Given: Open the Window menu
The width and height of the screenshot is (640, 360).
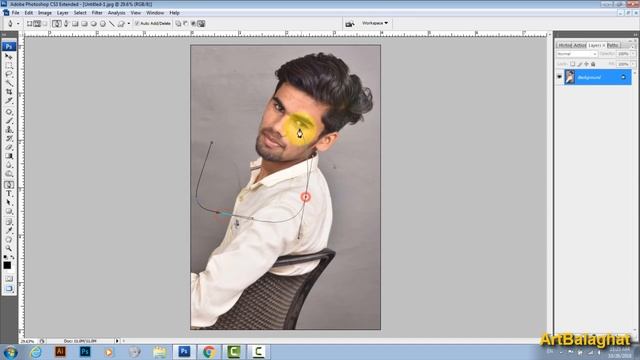Looking at the screenshot, I should [x=155, y=13].
